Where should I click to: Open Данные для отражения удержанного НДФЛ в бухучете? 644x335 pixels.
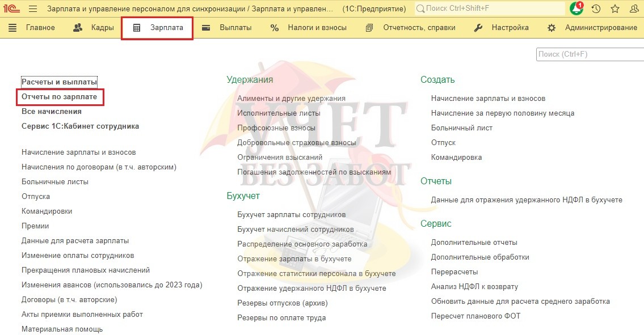[527, 200]
